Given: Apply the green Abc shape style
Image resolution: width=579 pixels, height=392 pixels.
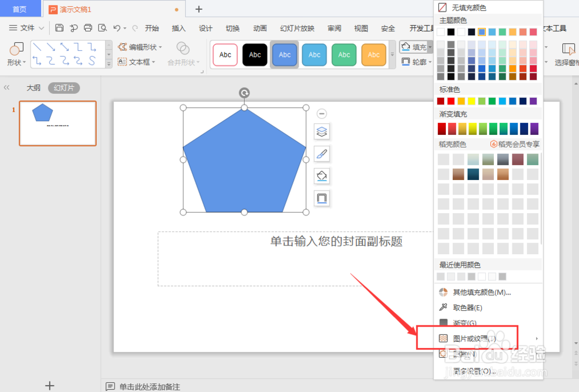Looking at the screenshot, I should [x=344, y=54].
